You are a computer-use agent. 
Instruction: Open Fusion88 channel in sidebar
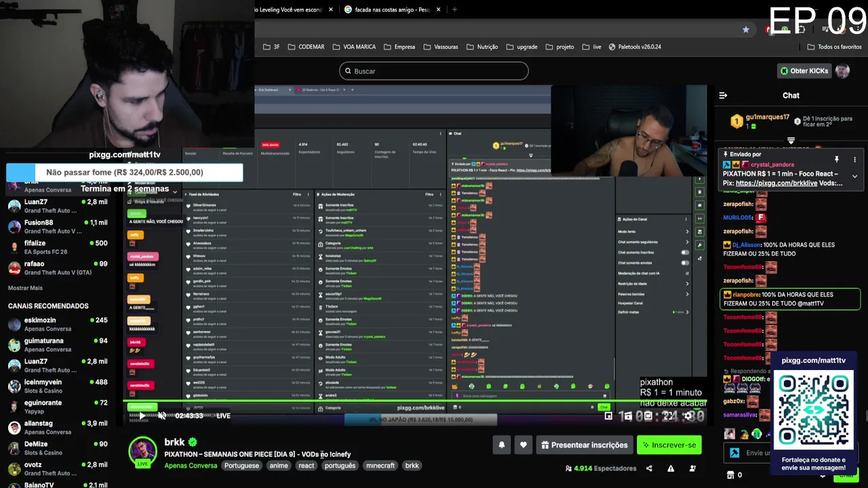click(x=58, y=226)
